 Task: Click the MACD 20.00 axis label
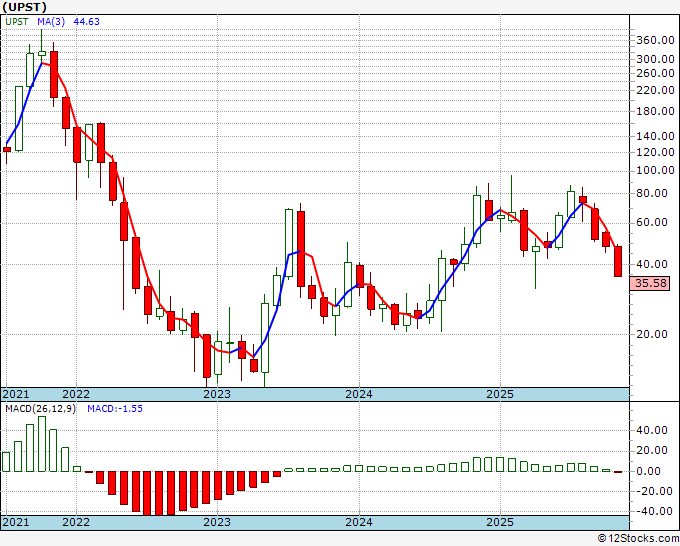pos(652,451)
